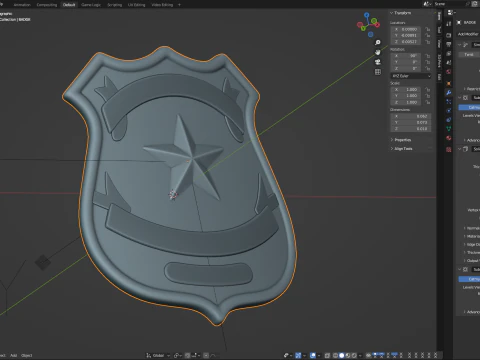Expand the Normals section in Solidify modifier
Viewport: 480px width, 360px height.
(x=472, y=228)
